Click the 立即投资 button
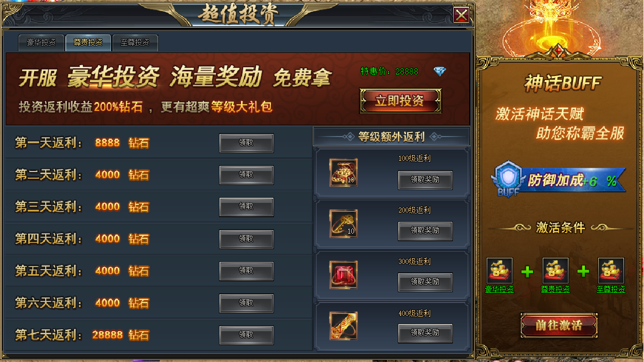644x362 pixels. pyautogui.click(x=400, y=101)
